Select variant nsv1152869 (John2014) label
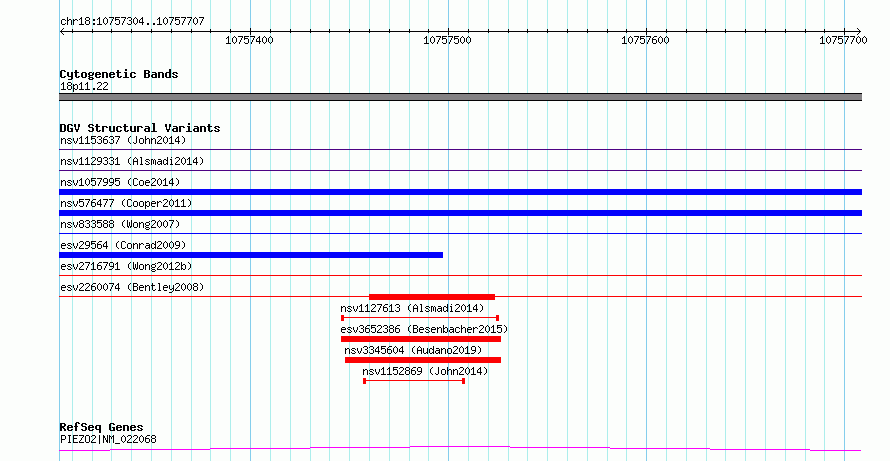Screen dimensions: 890x461 (x=425, y=371)
